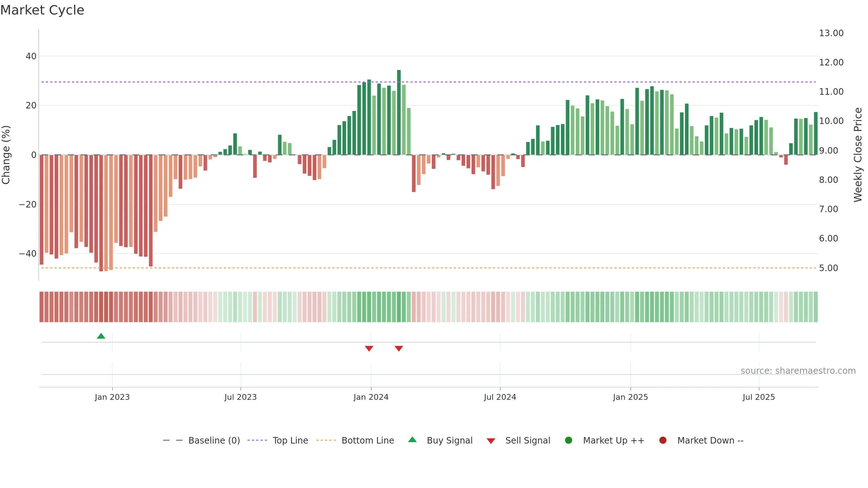Click the orange dotted Bottom Line in chart

coord(429,268)
